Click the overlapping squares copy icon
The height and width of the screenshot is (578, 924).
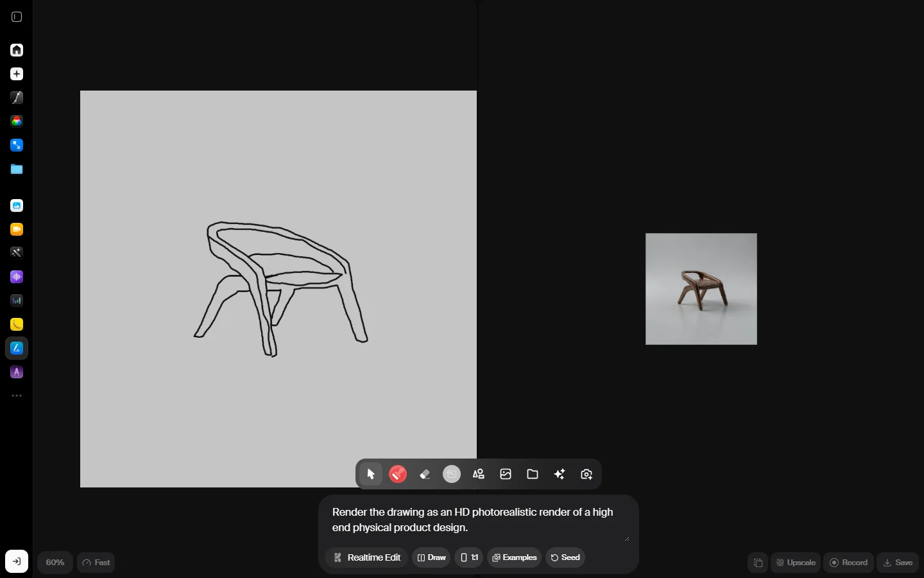758,563
